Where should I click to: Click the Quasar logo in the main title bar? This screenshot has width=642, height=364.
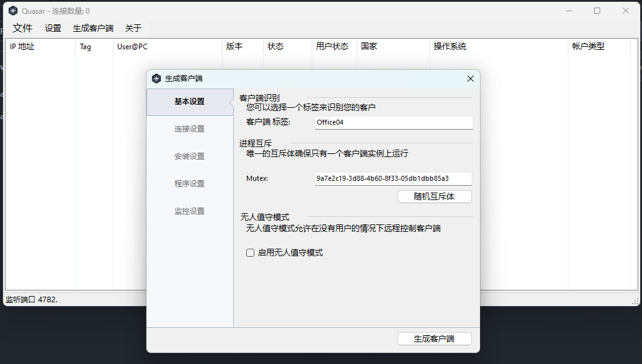12,10
